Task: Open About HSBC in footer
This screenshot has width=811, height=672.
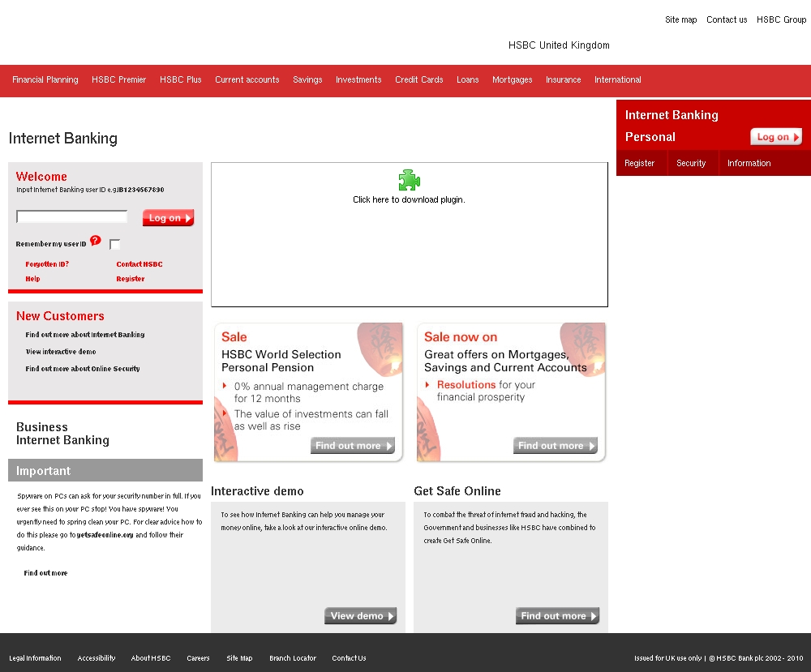Action: coord(151,658)
